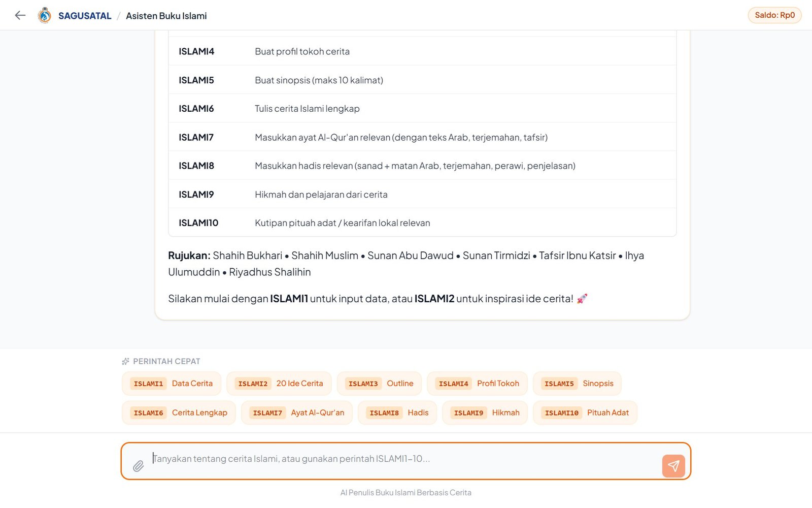The height and width of the screenshot is (508, 812).
Task: Click 'Masukkan hadis relevan' description cell
Action: pos(415,166)
